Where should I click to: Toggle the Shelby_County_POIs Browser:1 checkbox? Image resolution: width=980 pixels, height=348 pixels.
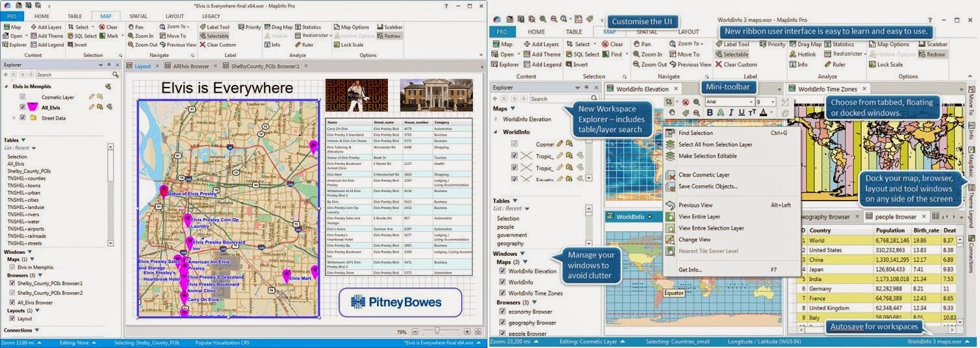point(12,284)
